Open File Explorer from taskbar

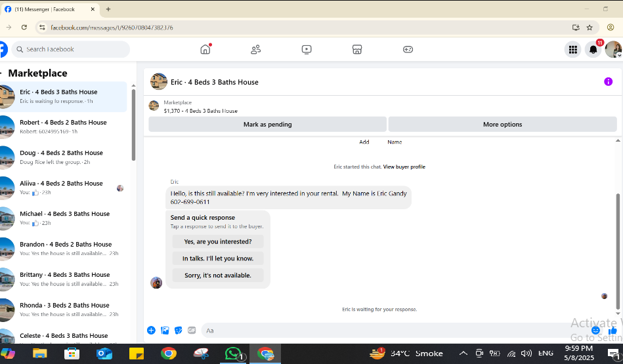[40, 354]
